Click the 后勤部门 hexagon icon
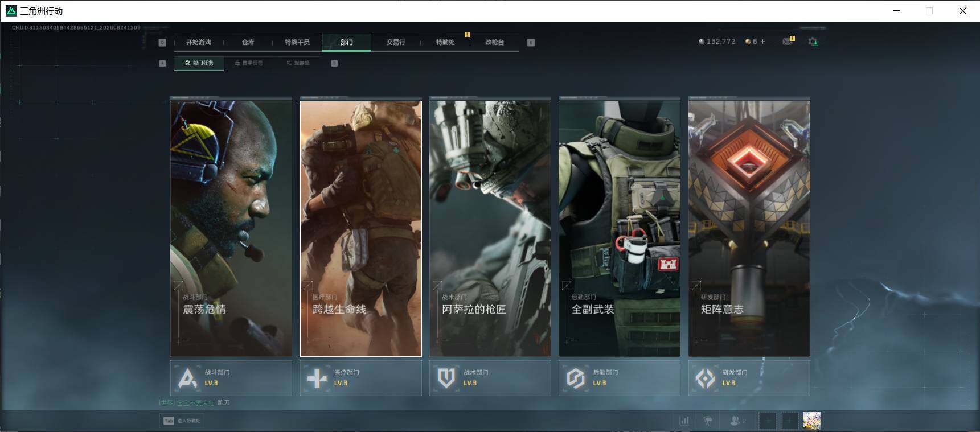This screenshot has height=432, width=980. 576,378
